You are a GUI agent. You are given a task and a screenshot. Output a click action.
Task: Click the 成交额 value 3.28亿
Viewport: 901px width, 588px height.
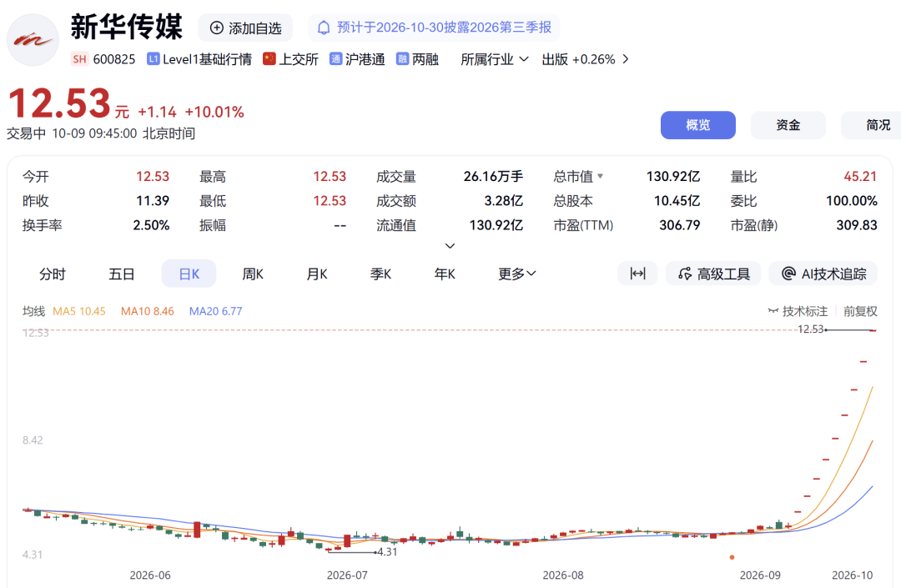click(x=503, y=201)
